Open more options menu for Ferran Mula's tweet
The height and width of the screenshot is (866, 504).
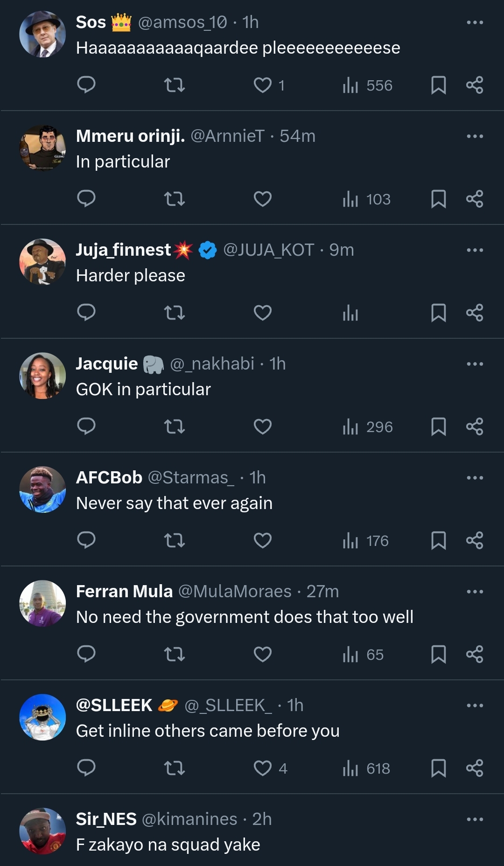(x=475, y=592)
